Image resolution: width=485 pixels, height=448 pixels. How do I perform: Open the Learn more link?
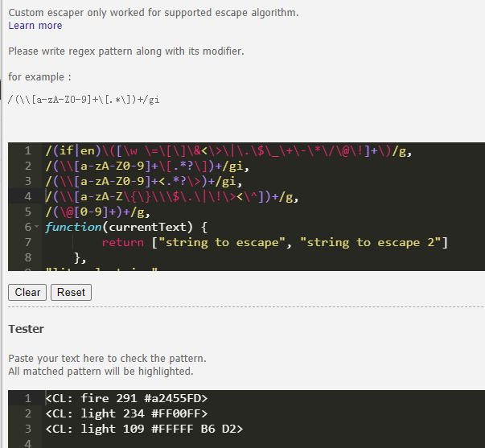[35, 26]
